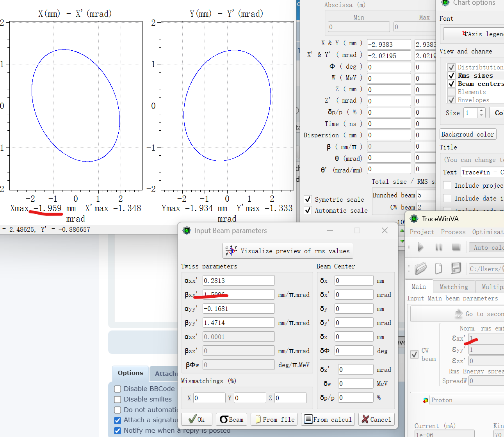Click the sigma Beam button
Viewport: 504px width, 437px height.
point(232,419)
